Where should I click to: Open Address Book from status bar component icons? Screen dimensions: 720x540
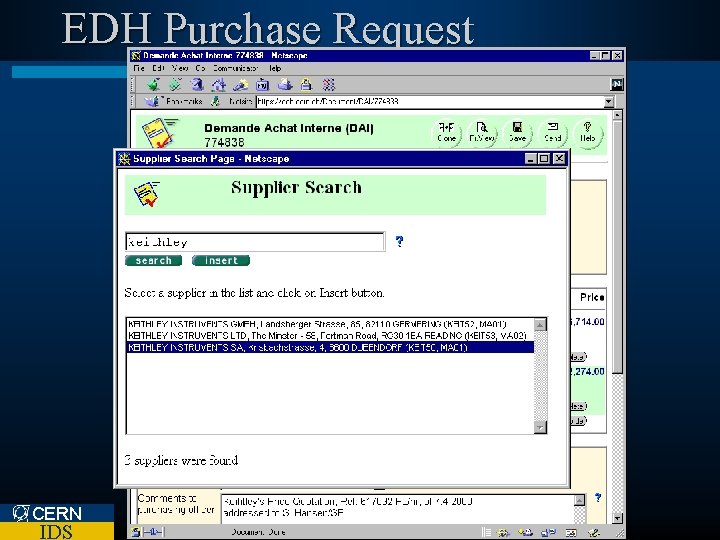[x=571, y=533]
